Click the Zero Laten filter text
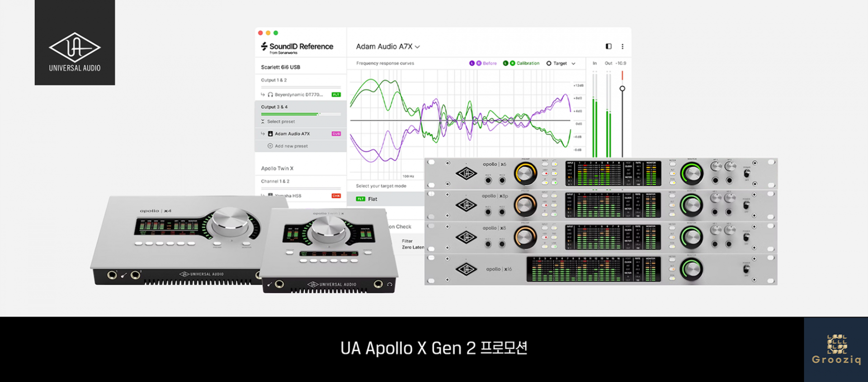Image resolution: width=868 pixels, height=382 pixels. pos(413,247)
